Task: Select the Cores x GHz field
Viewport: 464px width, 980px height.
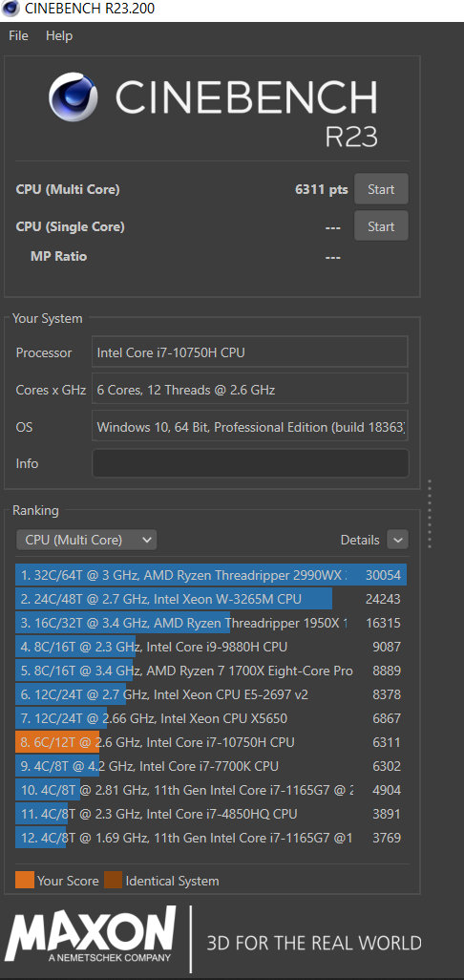Action: pyautogui.click(x=250, y=390)
